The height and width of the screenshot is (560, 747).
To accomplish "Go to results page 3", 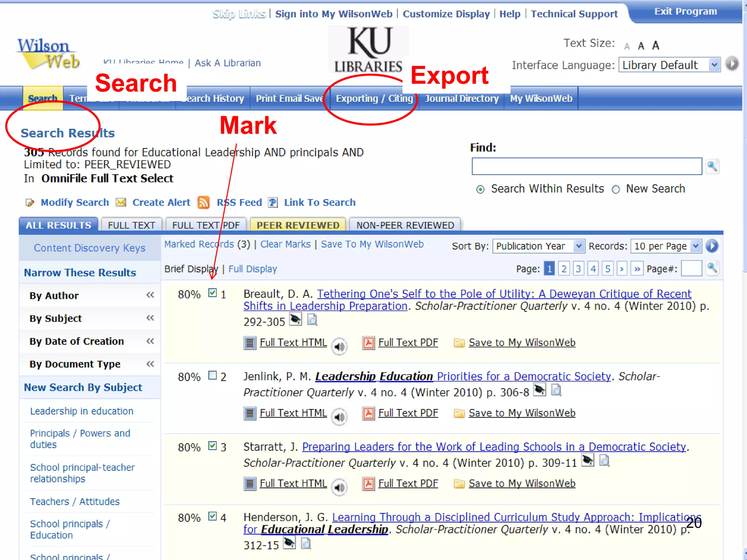I will pos(578,269).
